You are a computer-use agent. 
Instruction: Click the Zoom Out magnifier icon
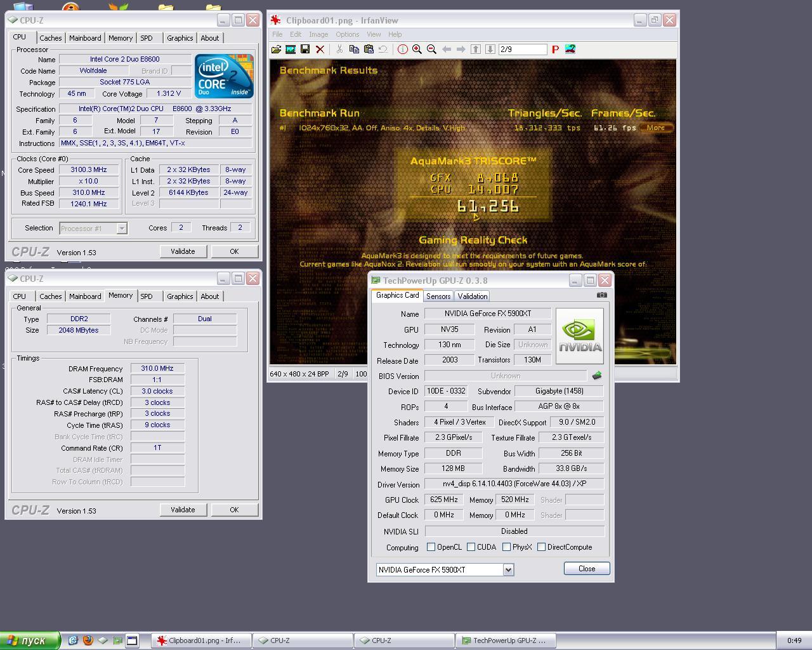(x=431, y=50)
